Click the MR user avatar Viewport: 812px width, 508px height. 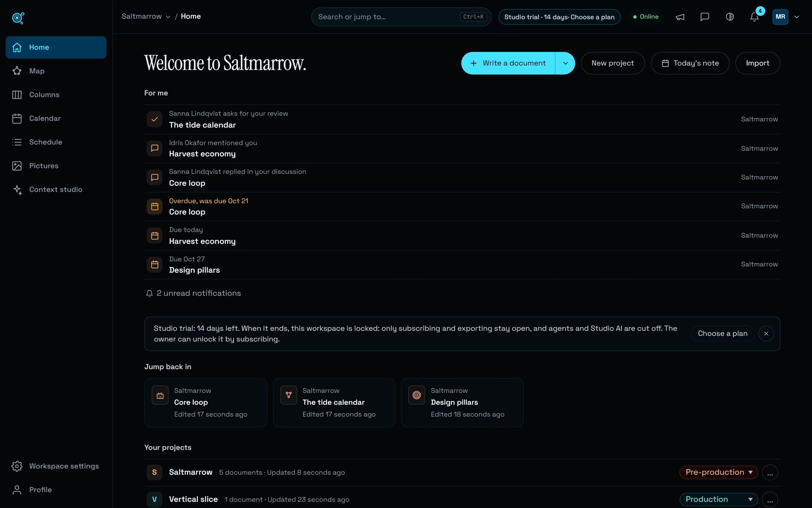[x=780, y=17]
